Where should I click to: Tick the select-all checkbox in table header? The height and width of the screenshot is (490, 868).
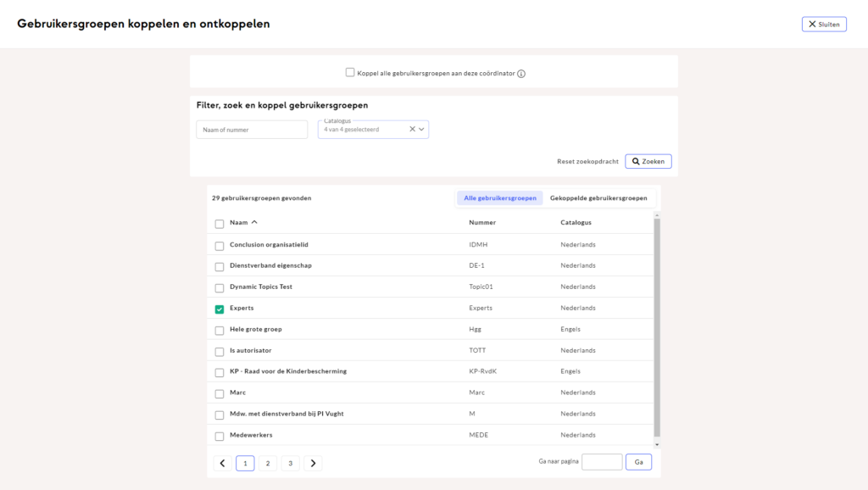(x=220, y=224)
